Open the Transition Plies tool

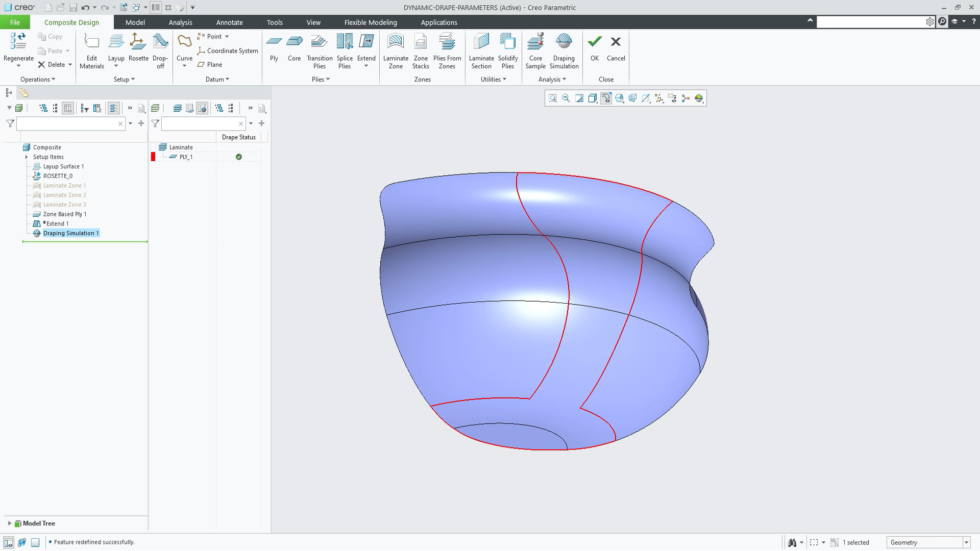click(320, 51)
